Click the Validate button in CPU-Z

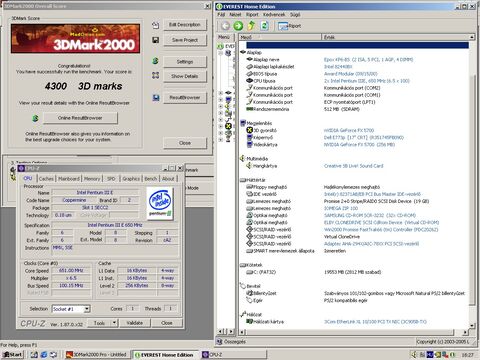point(135,323)
